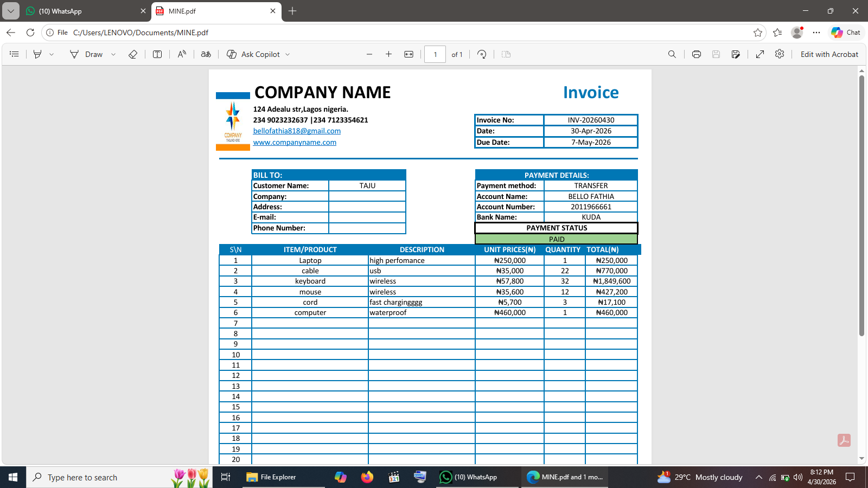Click the page number field
868x488 pixels.
pyautogui.click(x=435, y=54)
